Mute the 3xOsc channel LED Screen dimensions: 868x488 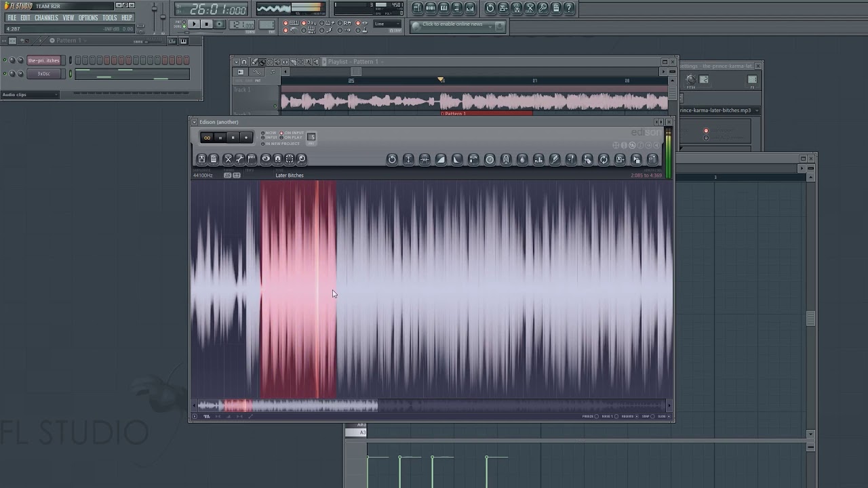coord(5,73)
